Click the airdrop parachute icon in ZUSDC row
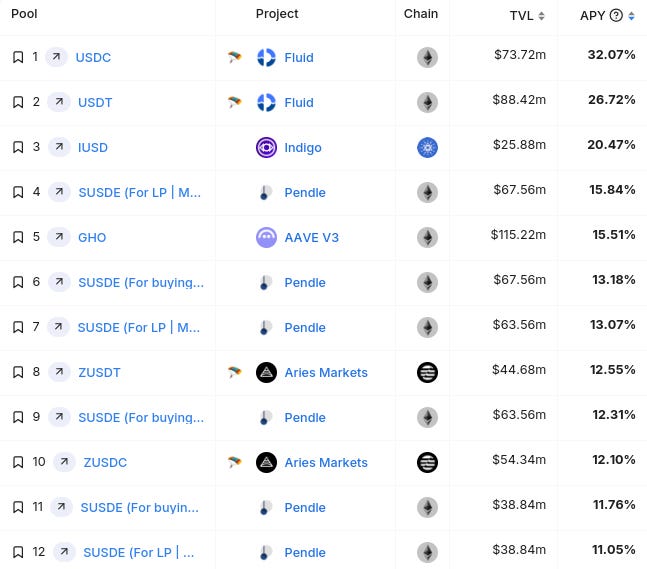This screenshot has height=569, width=647. (x=234, y=462)
